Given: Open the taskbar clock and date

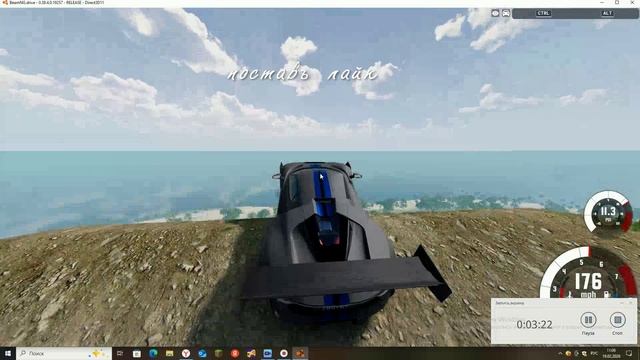Looking at the screenshot, I should coord(611,353).
